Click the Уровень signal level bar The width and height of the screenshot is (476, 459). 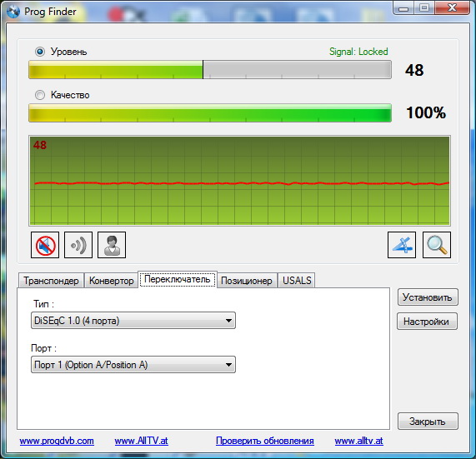210,70
